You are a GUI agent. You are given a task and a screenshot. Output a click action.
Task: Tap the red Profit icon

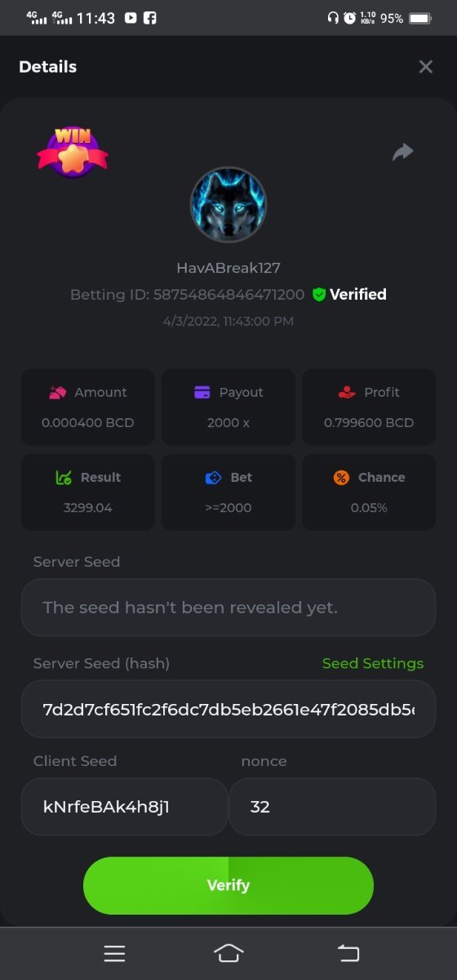pyautogui.click(x=347, y=392)
